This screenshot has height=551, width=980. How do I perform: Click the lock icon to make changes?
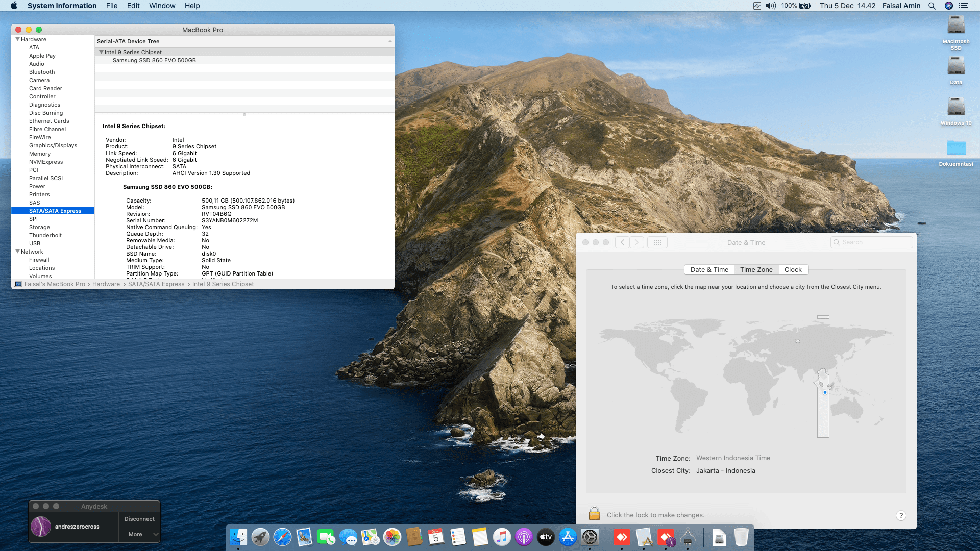coord(594,513)
